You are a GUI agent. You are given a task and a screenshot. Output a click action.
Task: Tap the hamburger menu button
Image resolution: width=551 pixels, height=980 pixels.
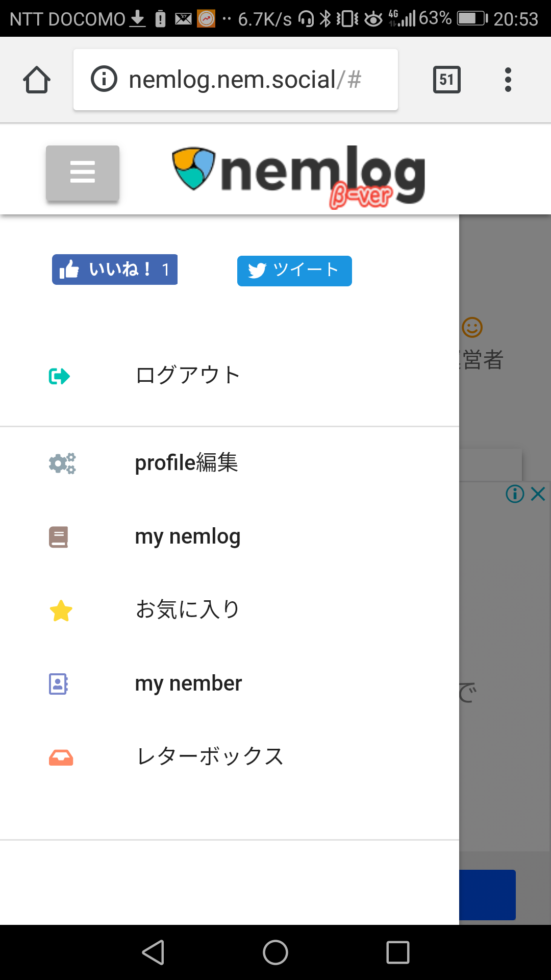(83, 173)
